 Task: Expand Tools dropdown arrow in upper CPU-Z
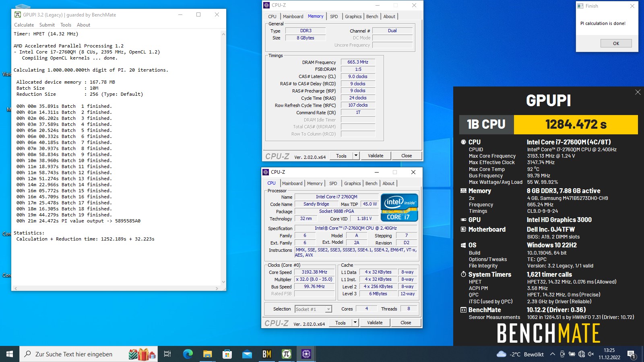356,156
